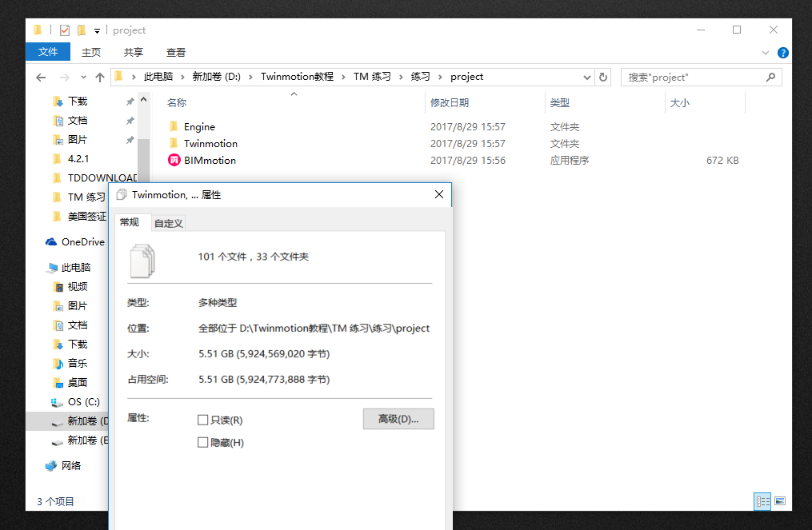Select the Twinmotion folder icon in file list

pos(174,143)
